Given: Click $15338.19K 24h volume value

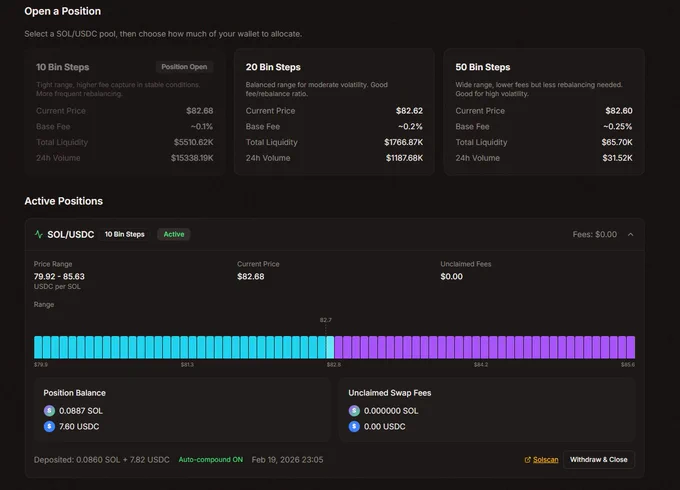Looking at the screenshot, I should (x=192, y=158).
